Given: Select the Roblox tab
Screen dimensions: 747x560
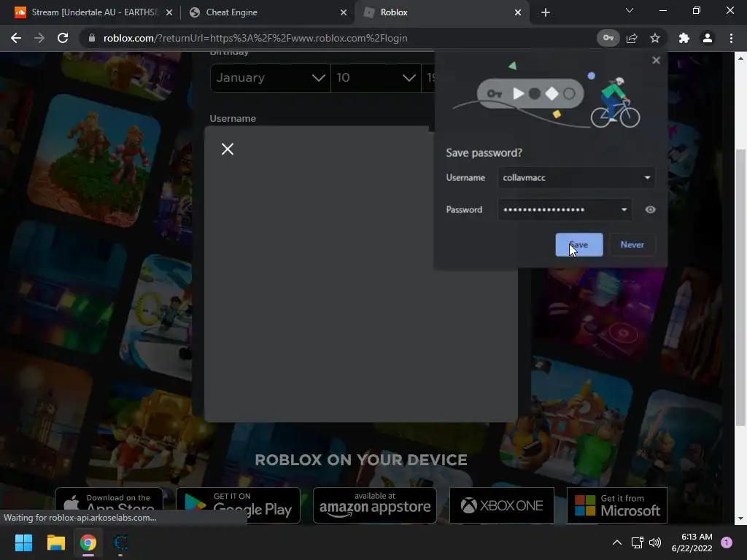Looking at the screenshot, I should click(x=440, y=12).
